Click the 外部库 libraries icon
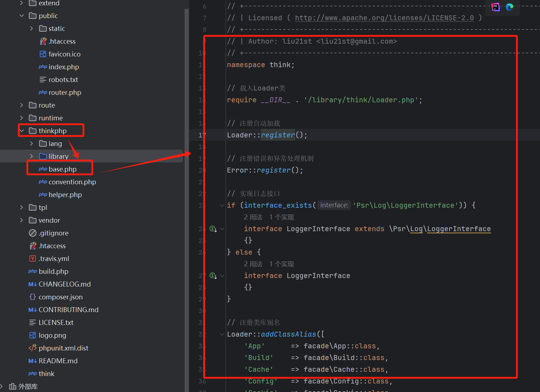 (13, 386)
